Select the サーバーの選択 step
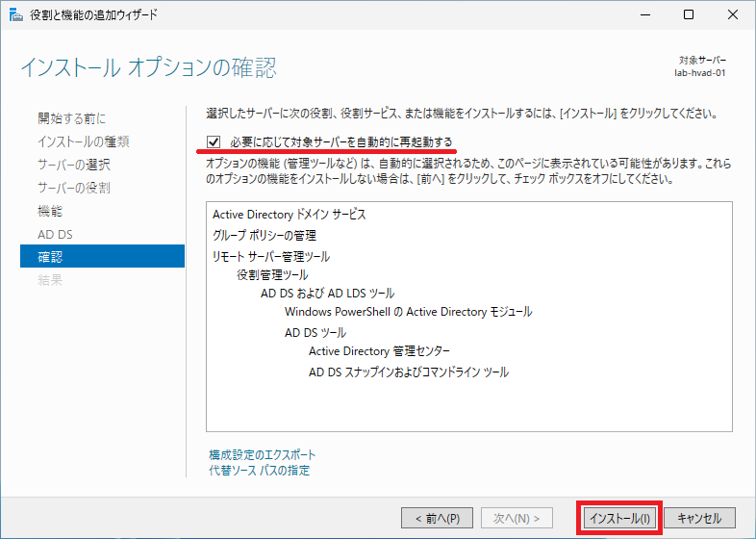Image resolution: width=756 pixels, height=539 pixels. (74, 165)
